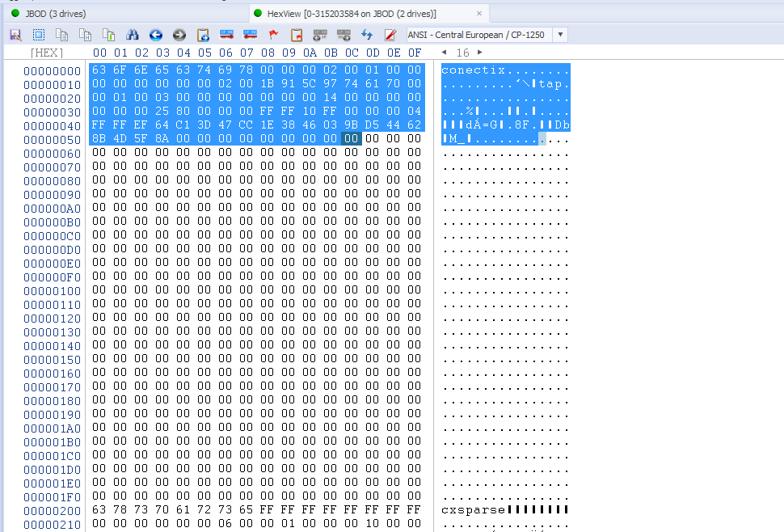Click offset 00000050 row label
784x532 pixels.
[52, 140]
